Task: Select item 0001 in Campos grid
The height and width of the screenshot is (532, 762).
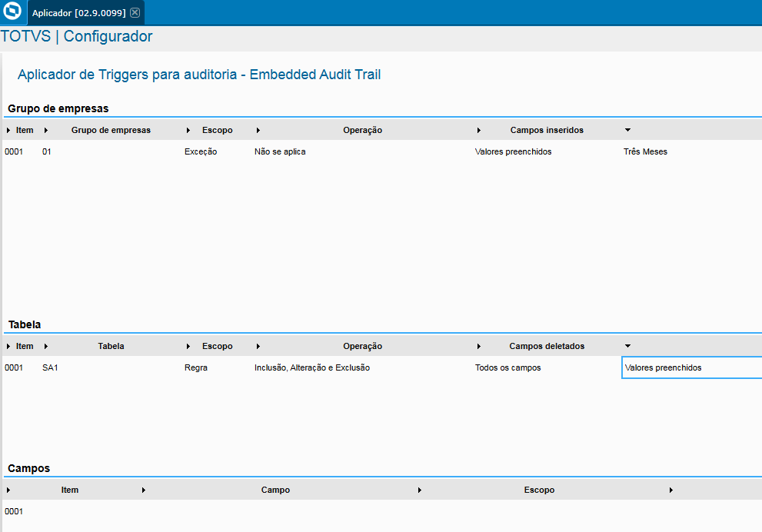Action: (x=14, y=511)
